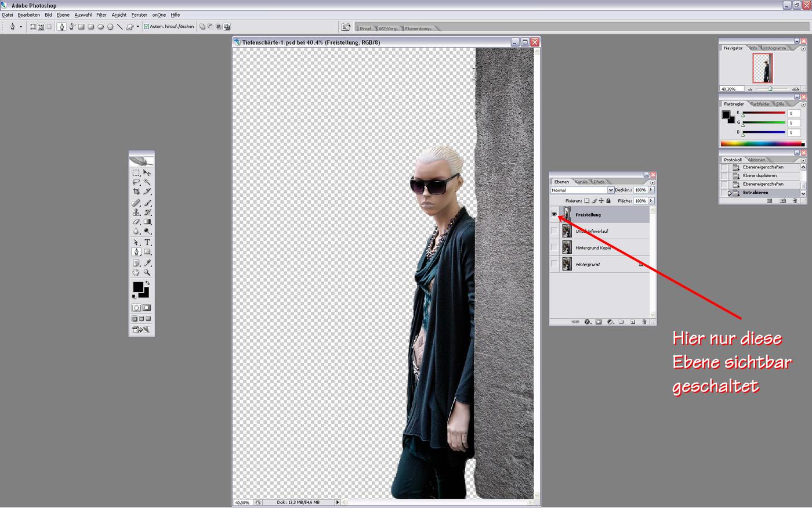The image size is (812, 508).
Task: Select the Shape tool in toolbox
Action: tap(147, 251)
